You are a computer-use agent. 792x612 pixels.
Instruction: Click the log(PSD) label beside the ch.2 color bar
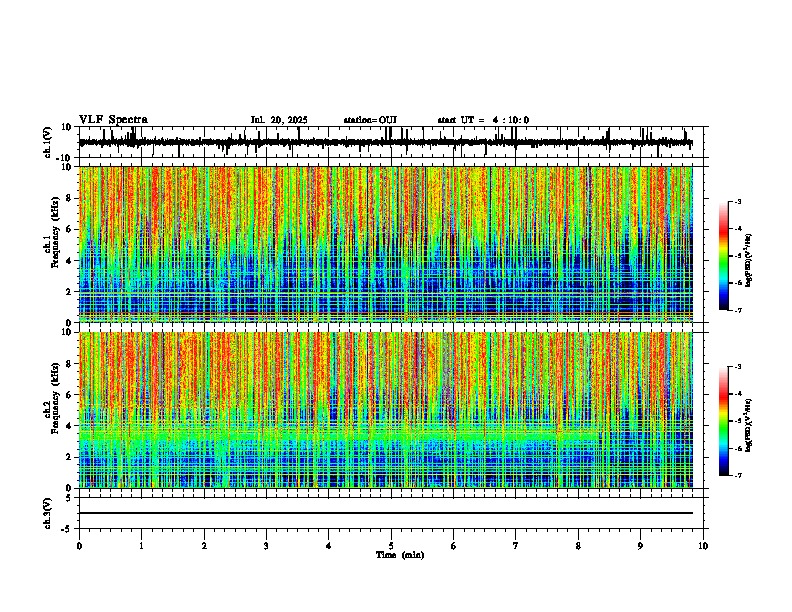[x=749, y=426]
